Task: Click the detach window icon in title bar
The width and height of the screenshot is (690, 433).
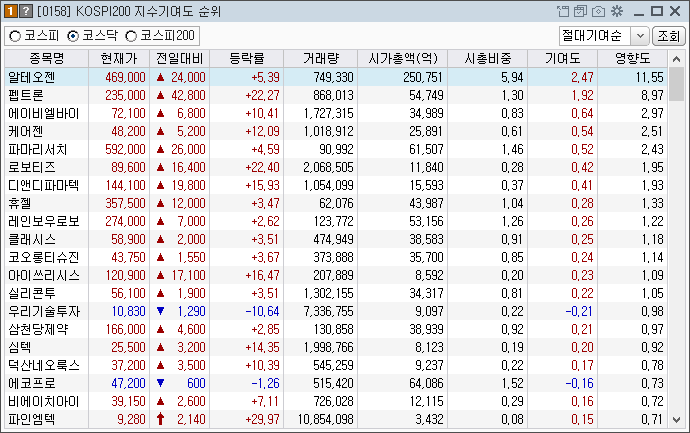Action: (563, 11)
